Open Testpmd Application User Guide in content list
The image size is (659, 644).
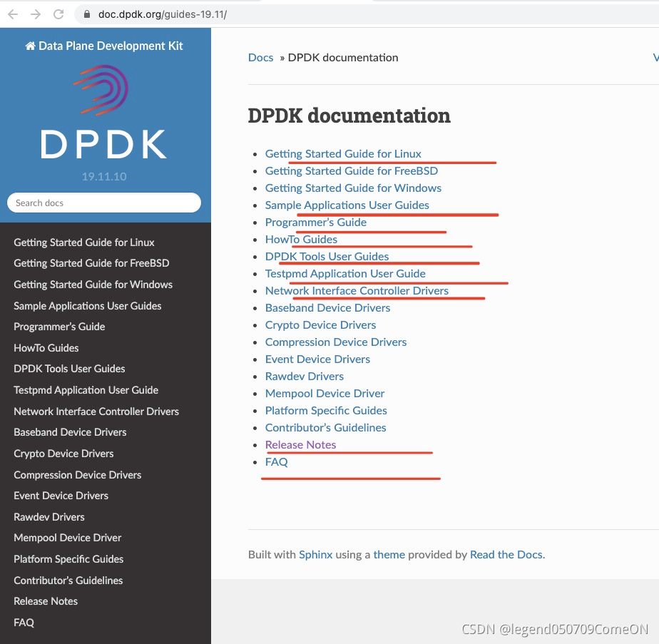pos(345,274)
